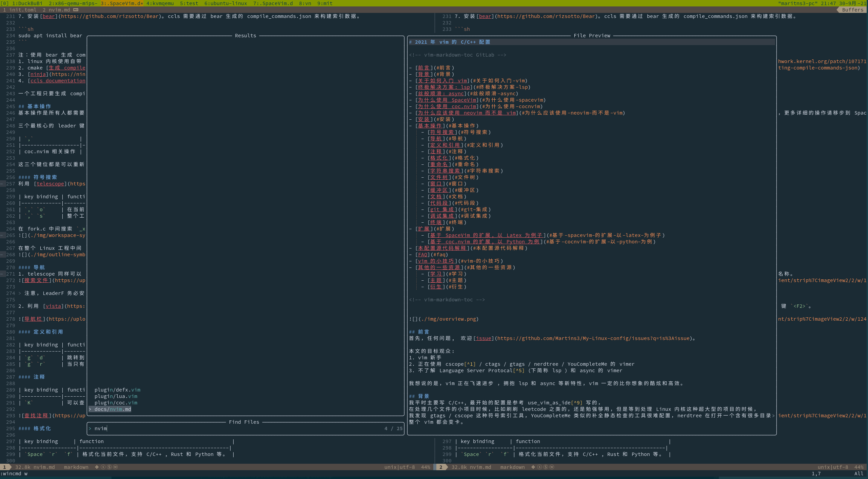The width and height of the screenshot is (868, 479).
Task: Click the ninja link on line 240
Action: (38, 74)
